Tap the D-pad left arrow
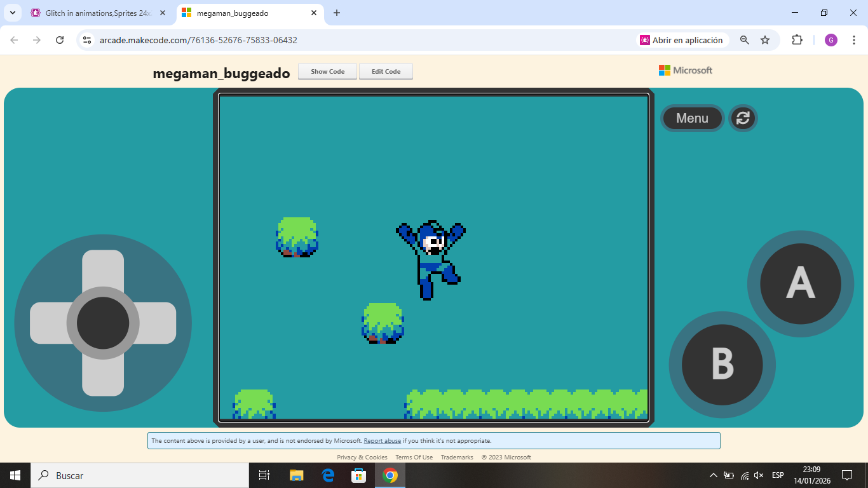The image size is (868, 488). (x=49, y=323)
